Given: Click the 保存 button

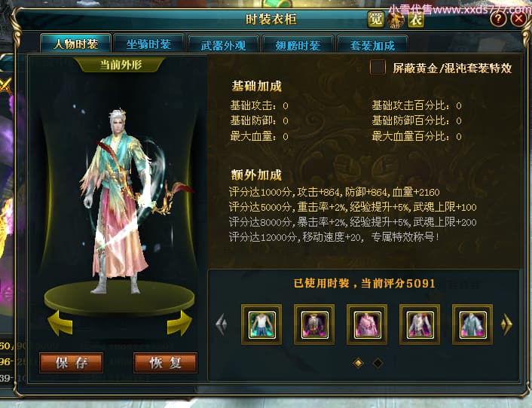Looking at the screenshot, I should [x=72, y=363].
